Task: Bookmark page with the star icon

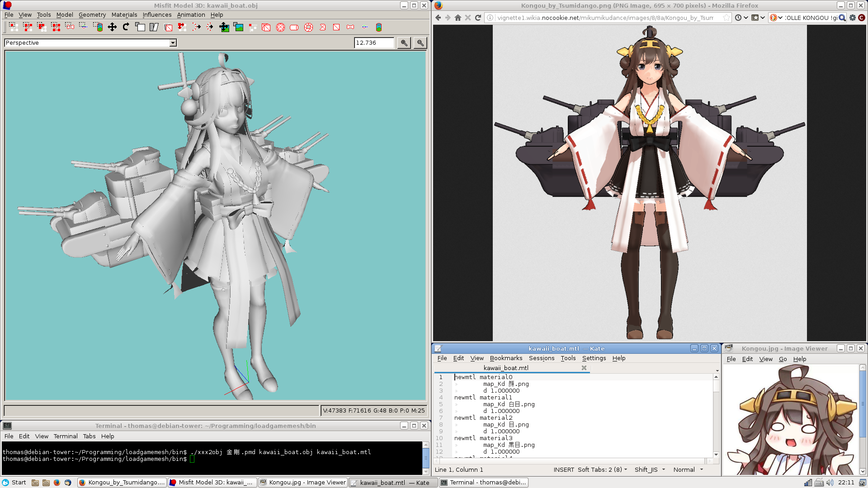Action: 726,18
